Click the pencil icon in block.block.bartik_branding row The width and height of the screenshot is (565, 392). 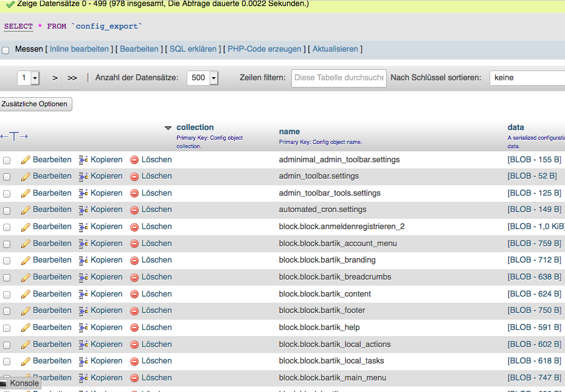(26, 260)
